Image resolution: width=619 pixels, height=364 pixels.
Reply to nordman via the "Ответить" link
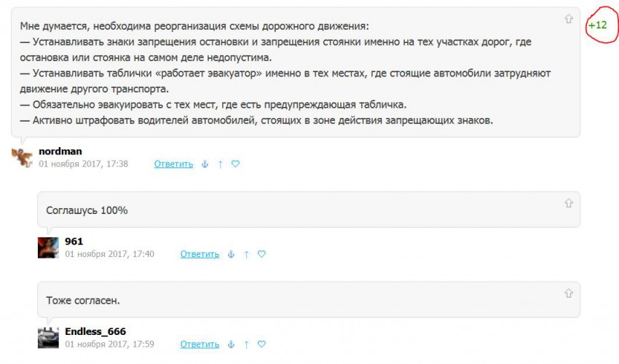coord(173,165)
